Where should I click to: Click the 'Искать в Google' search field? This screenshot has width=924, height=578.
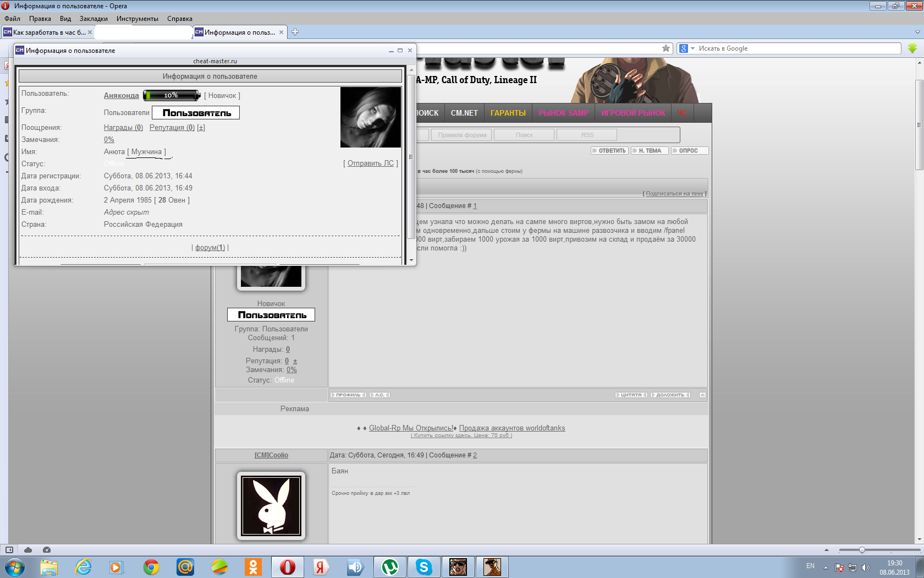point(798,48)
